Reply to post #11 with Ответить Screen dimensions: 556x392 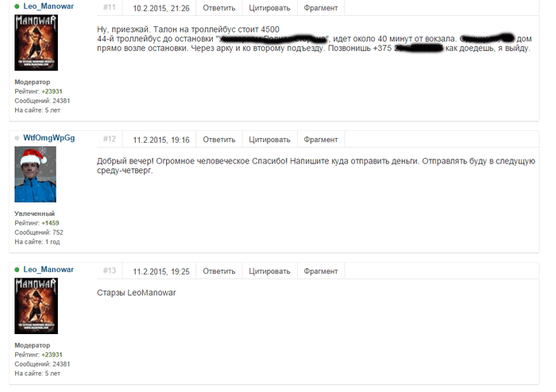click(x=218, y=8)
